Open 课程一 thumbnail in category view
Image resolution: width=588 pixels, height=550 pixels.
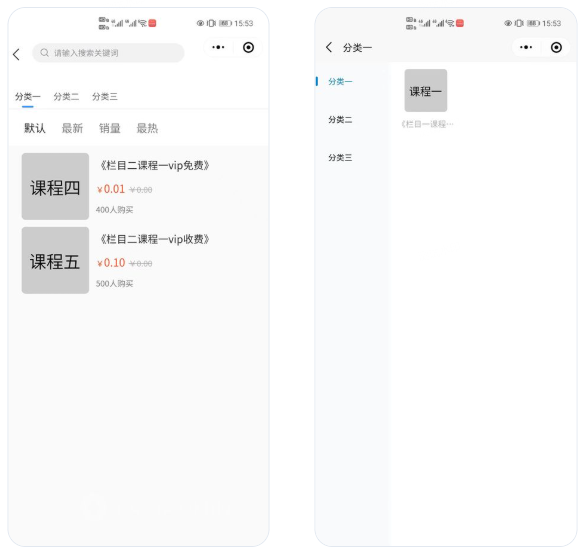[x=426, y=90]
